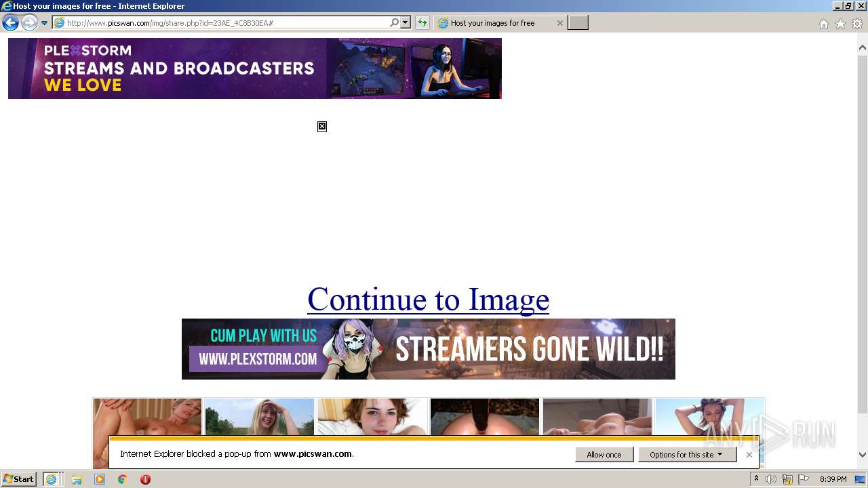Image resolution: width=868 pixels, height=488 pixels.
Task: Click the broken image placeholder icon
Action: (322, 127)
